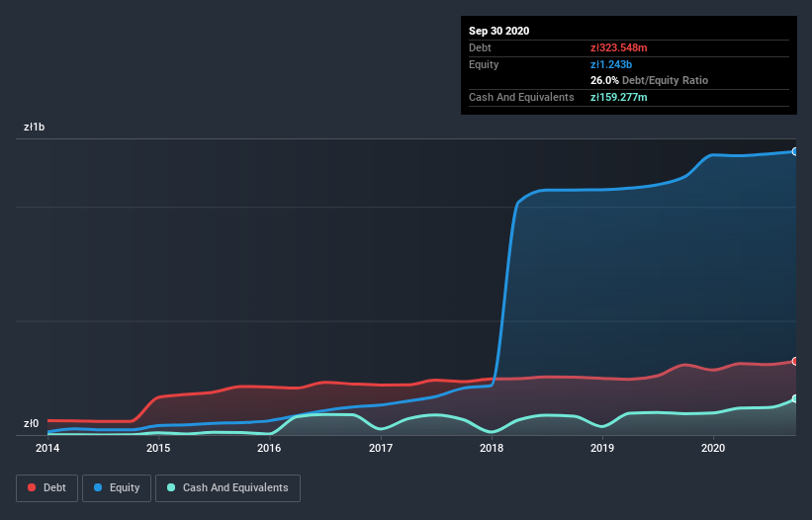Click the 2014 x-axis label
The image size is (812, 520).
click(47, 448)
